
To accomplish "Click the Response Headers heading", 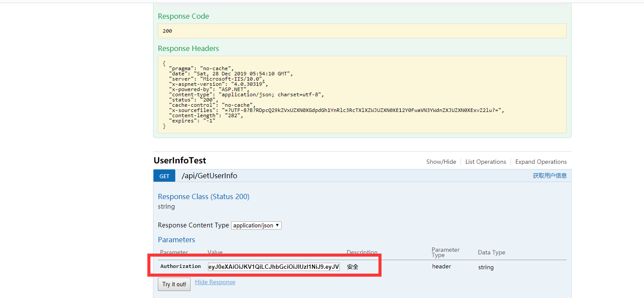I will [188, 48].
